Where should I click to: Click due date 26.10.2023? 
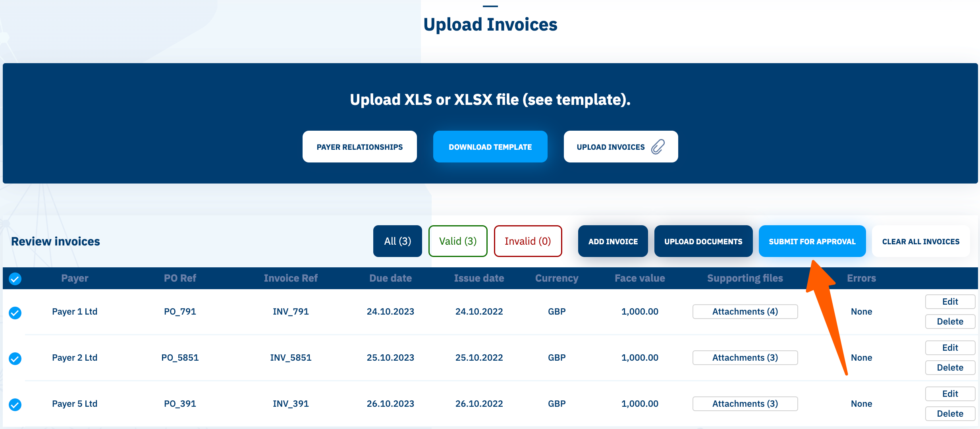390,404
